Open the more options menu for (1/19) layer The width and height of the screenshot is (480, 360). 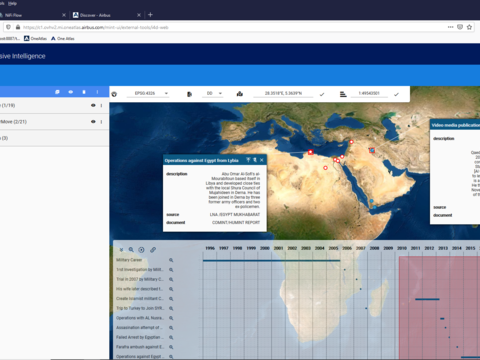pyautogui.click(x=101, y=105)
